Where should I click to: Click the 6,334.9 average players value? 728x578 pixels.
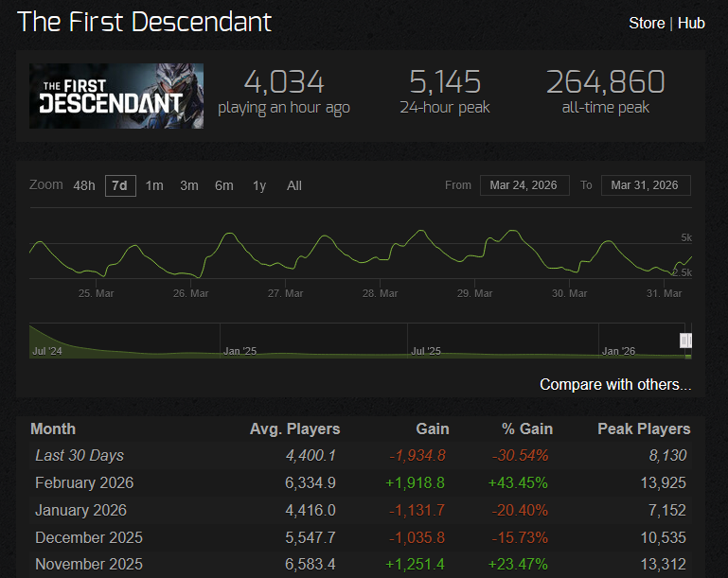311,482
